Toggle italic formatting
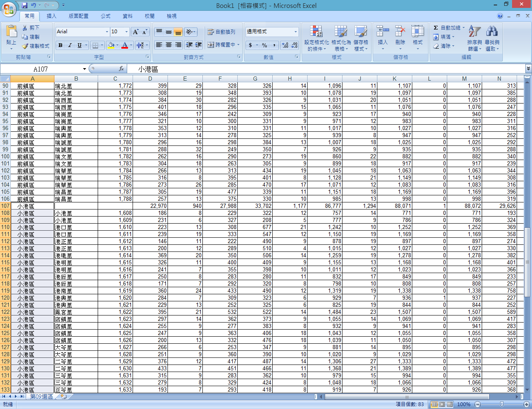532x409 pixels. point(70,45)
